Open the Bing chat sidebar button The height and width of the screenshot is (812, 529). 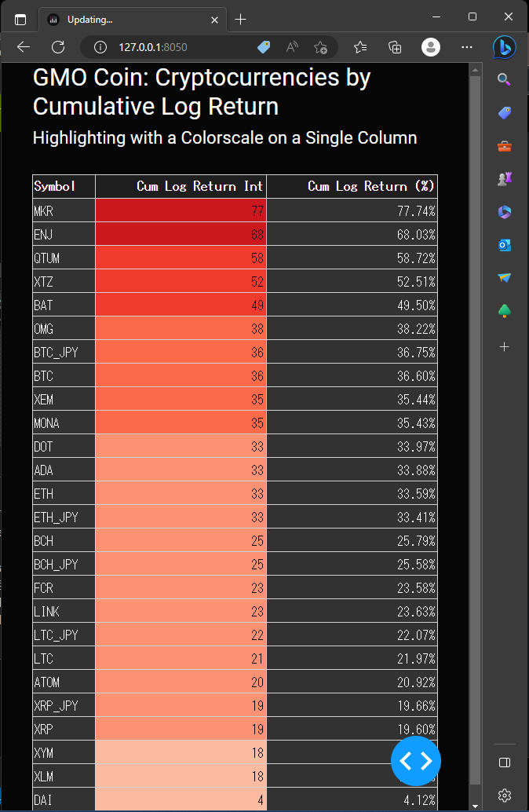point(504,48)
